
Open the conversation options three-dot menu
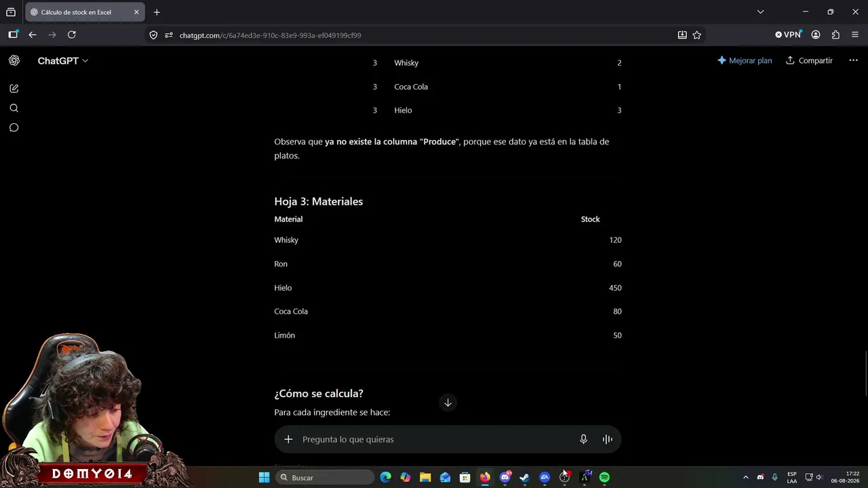click(853, 60)
